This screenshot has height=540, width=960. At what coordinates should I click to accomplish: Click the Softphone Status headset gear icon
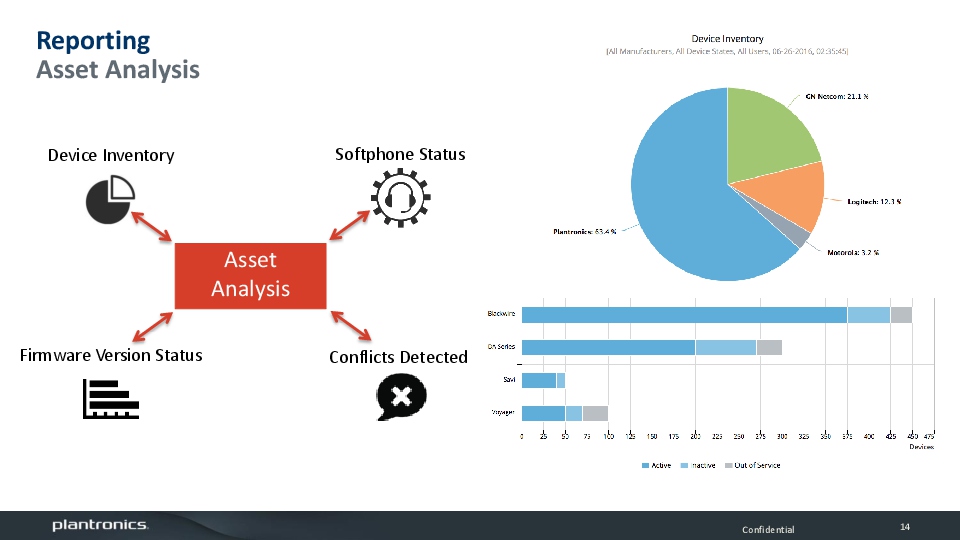400,198
